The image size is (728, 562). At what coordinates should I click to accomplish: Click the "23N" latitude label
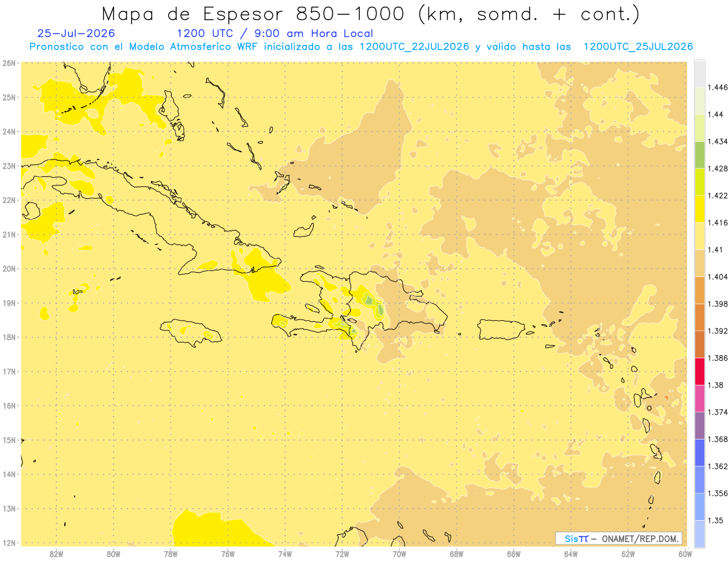(9, 166)
